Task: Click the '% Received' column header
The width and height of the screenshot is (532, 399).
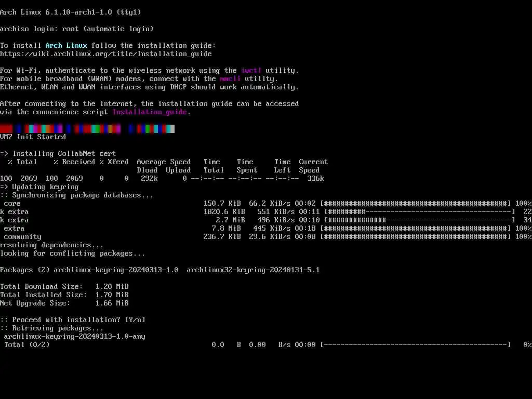Action: 74,162
